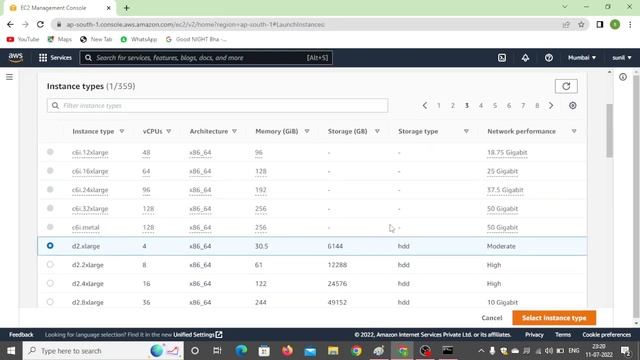Toggle the side navigation hamburger menu
640x360 pixels.
pos(9,77)
